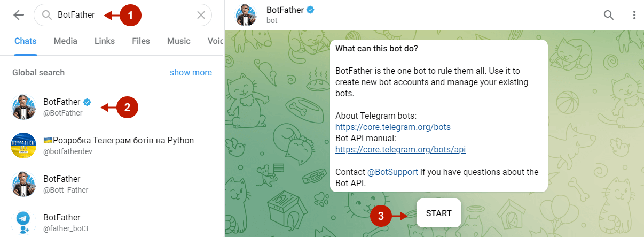Click the back arrow beside search
Image resolution: width=644 pixels, height=237 pixels.
[19, 15]
